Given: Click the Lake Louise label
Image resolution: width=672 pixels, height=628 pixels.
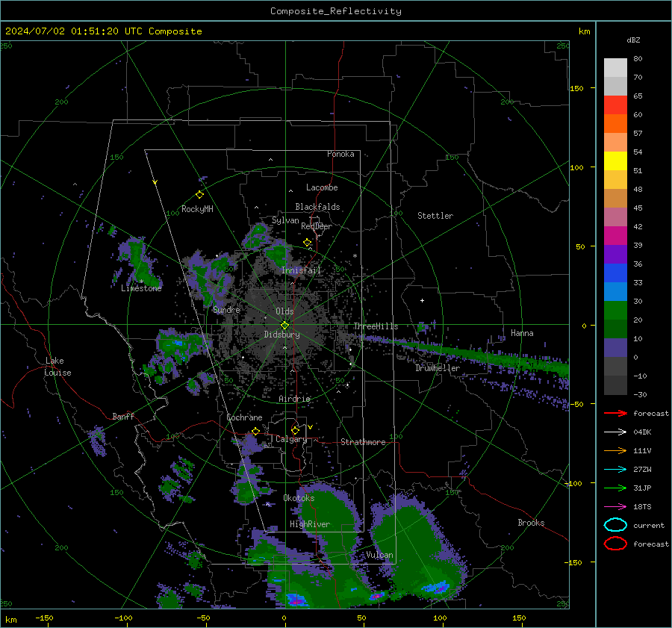Looking at the screenshot, I should (x=57, y=367).
